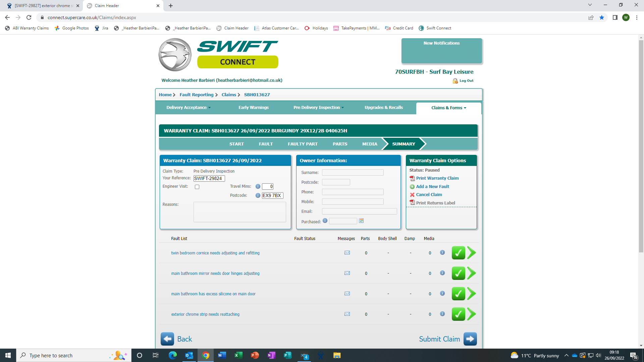Click the Print Warranty Claim link
This screenshot has height=362, width=644.
tap(437, 178)
